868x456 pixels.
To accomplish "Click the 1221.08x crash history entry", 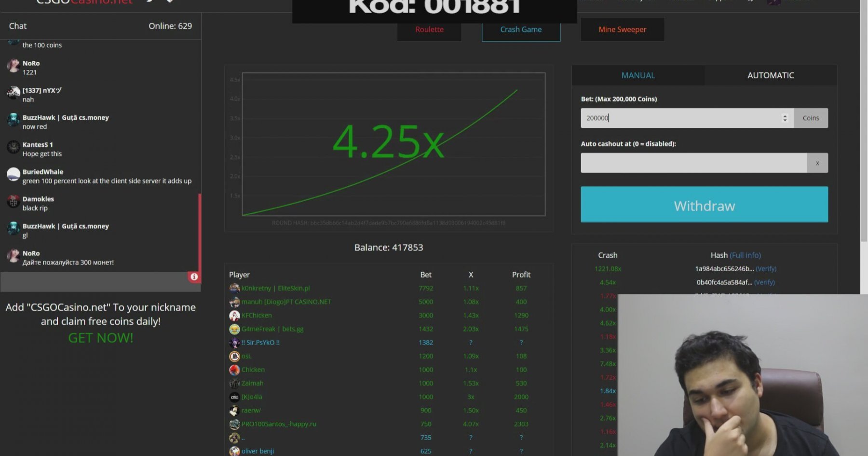I will click(608, 269).
